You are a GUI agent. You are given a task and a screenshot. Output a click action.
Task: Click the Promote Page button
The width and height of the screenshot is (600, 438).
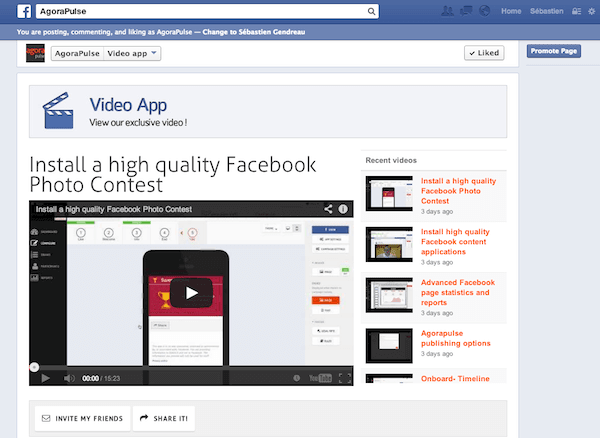554,51
